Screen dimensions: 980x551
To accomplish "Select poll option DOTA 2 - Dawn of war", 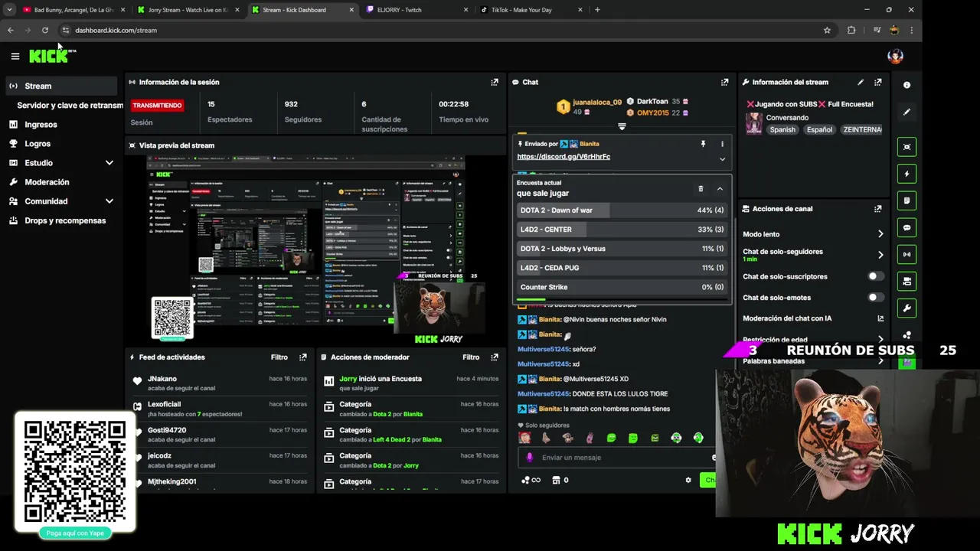I will coord(620,210).
